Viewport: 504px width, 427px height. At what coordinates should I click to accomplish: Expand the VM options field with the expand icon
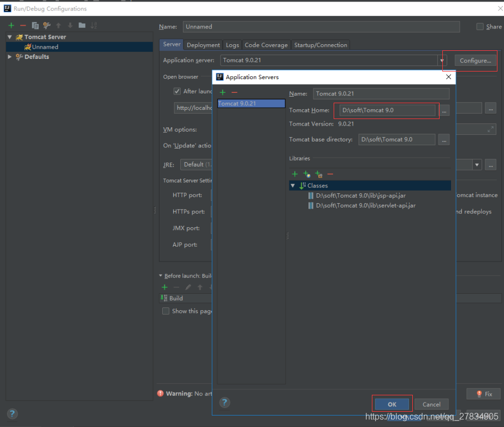tap(490, 129)
